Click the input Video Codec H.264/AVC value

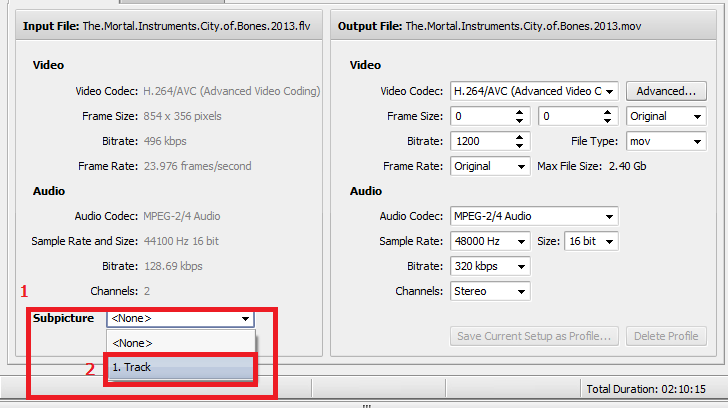click(232, 91)
